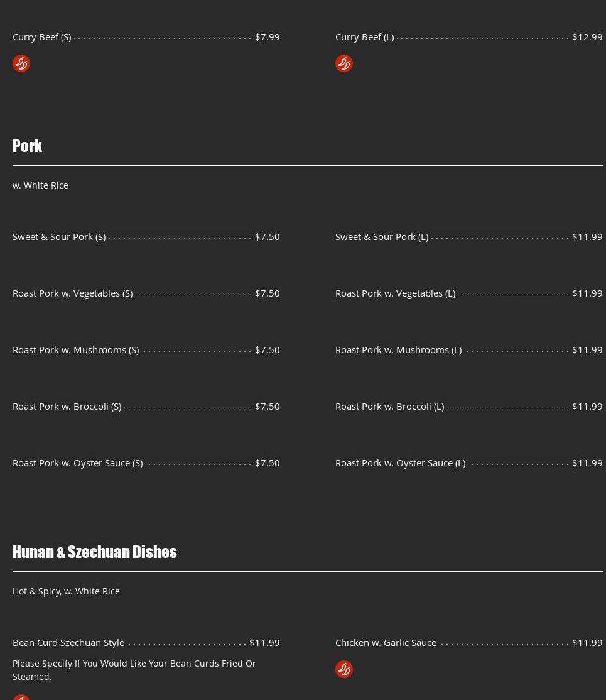Open the Chicken w. Garlic Sauce item
This screenshot has height=700, width=606.
coord(386,642)
